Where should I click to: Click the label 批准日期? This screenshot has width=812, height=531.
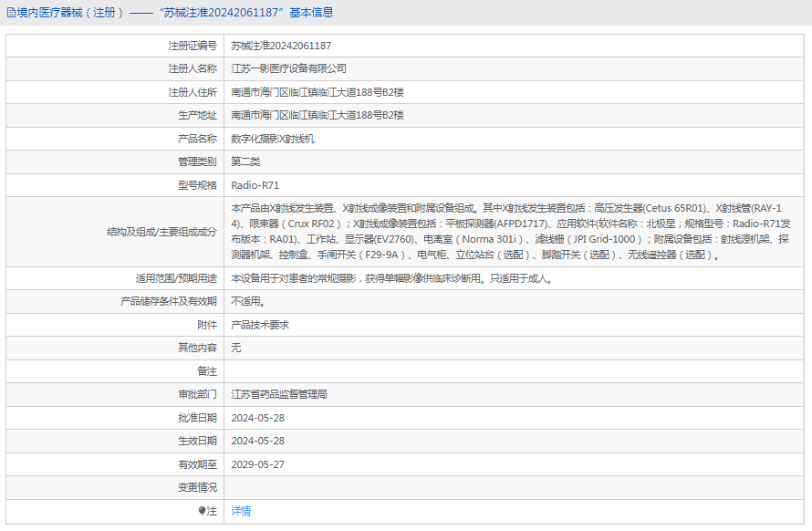(197, 418)
